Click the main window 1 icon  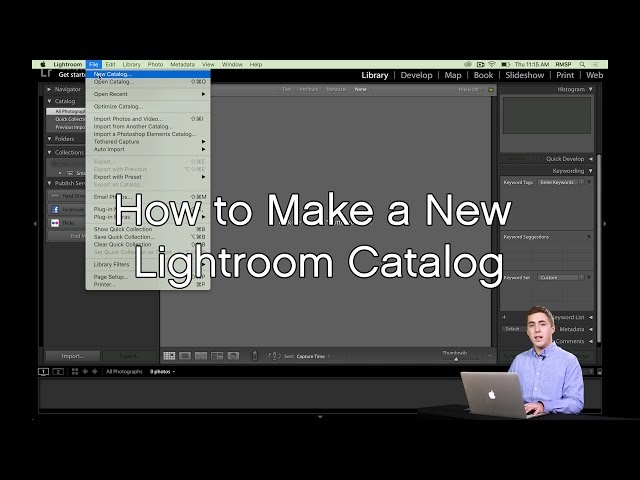pos(43,371)
